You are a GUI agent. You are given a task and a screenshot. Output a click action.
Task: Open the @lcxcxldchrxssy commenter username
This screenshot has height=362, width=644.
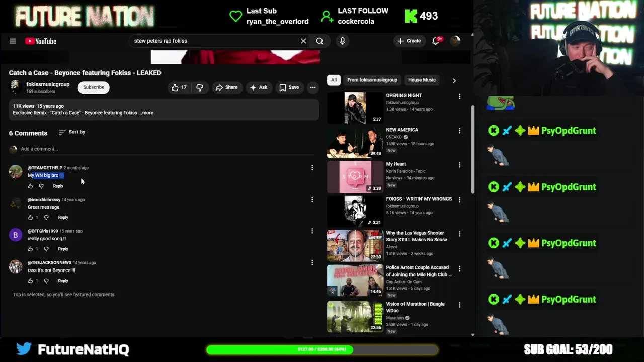click(44, 200)
